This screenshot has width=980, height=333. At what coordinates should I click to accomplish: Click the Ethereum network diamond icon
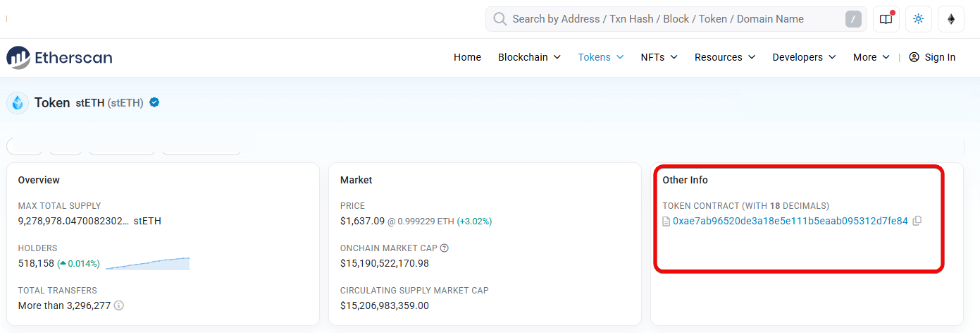pos(951,19)
